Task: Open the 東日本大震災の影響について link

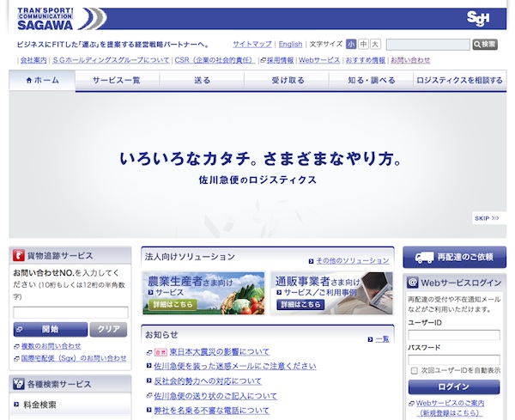Action: pyautogui.click(x=219, y=351)
